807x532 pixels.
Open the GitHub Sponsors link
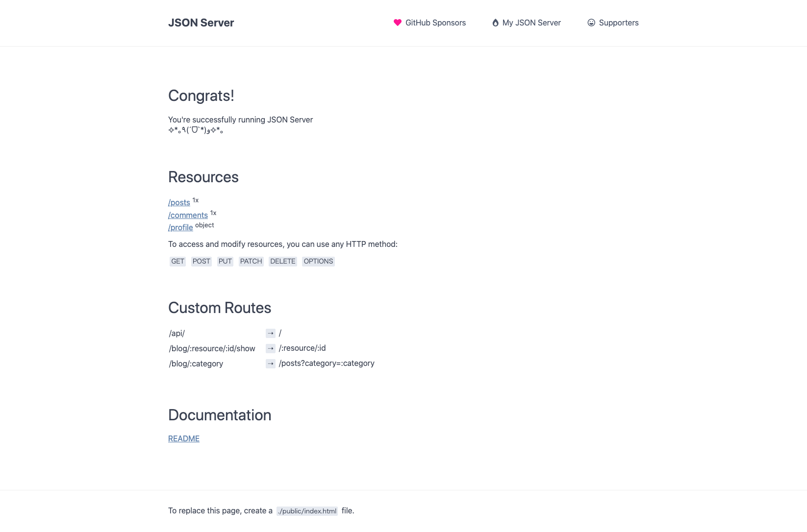430,23
